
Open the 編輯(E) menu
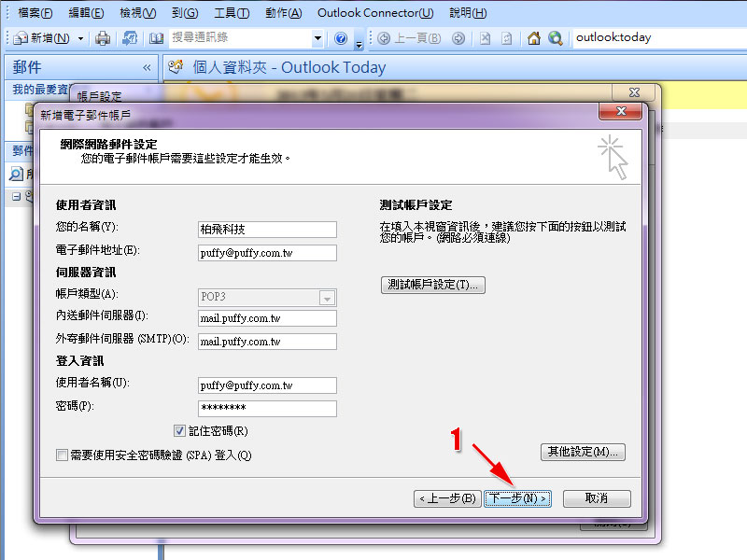[x=86, y=13]
